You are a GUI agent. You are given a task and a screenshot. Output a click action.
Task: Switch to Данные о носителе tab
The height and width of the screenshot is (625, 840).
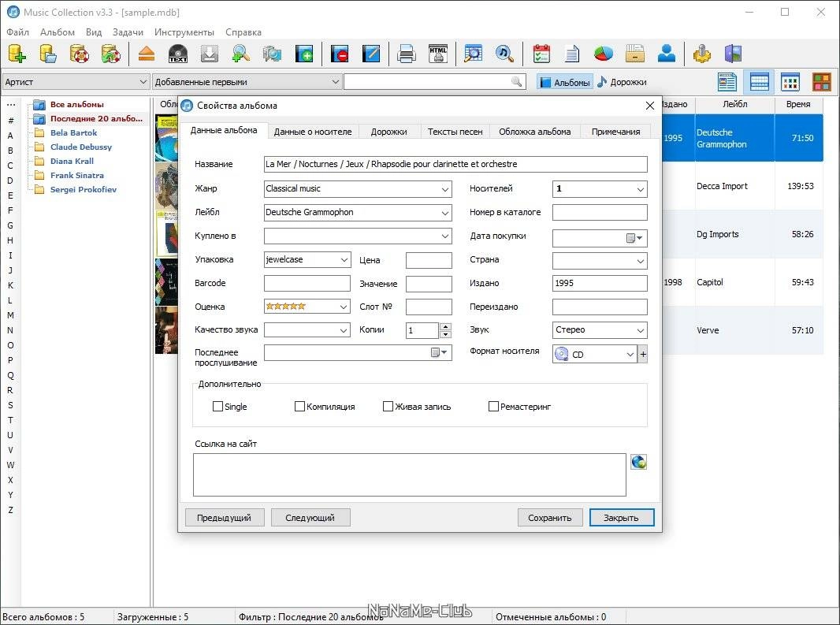[x=313, y=132]
